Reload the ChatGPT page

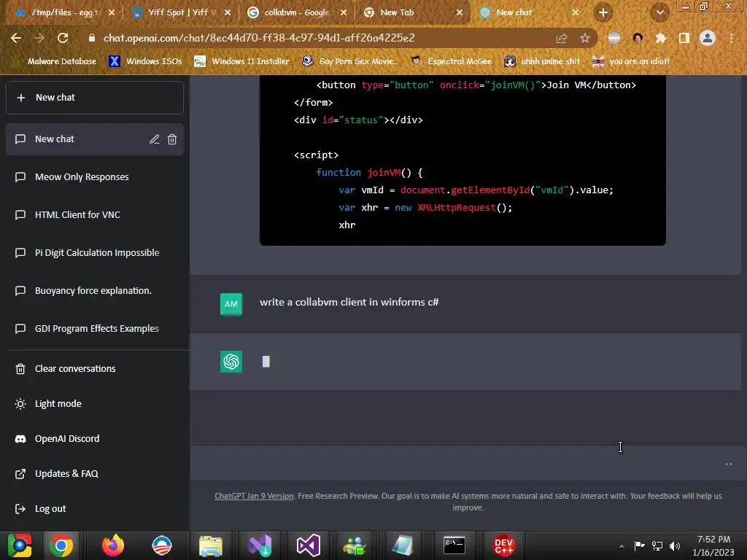(63, 38)
